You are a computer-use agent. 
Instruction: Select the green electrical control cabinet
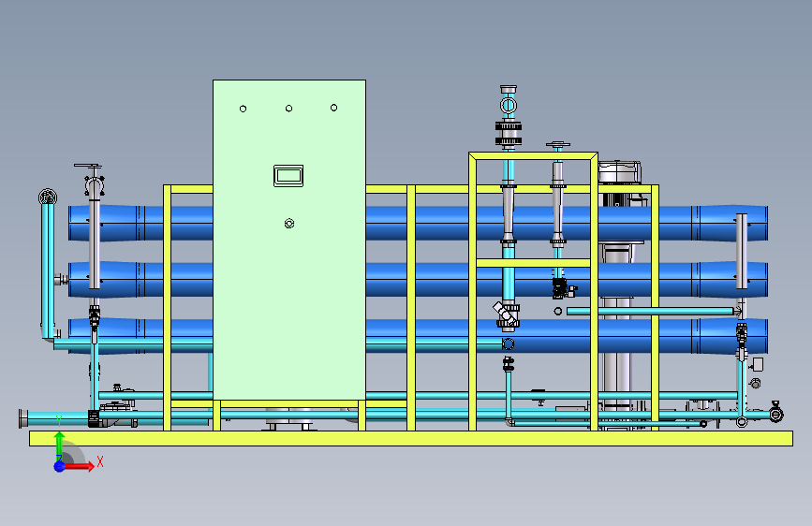289,240
